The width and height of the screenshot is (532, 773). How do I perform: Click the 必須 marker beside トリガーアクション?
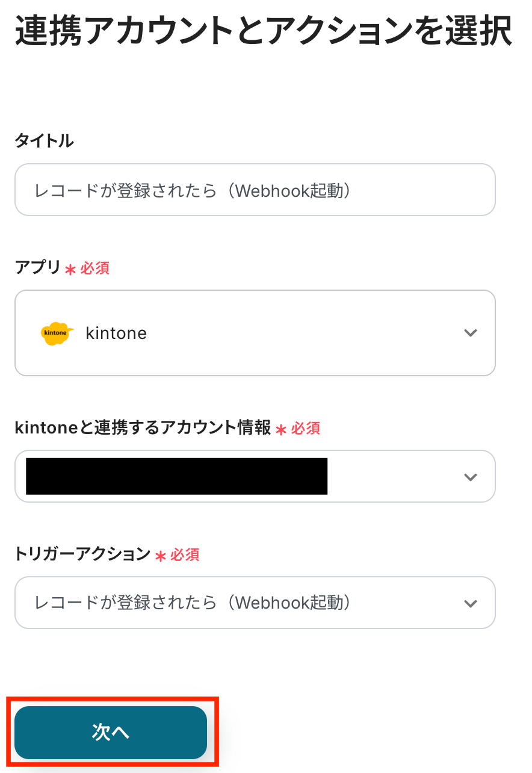185,554
